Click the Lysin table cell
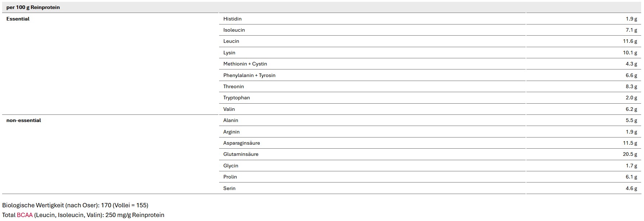This screenshot has height=221, width=644. pos(229,53)
